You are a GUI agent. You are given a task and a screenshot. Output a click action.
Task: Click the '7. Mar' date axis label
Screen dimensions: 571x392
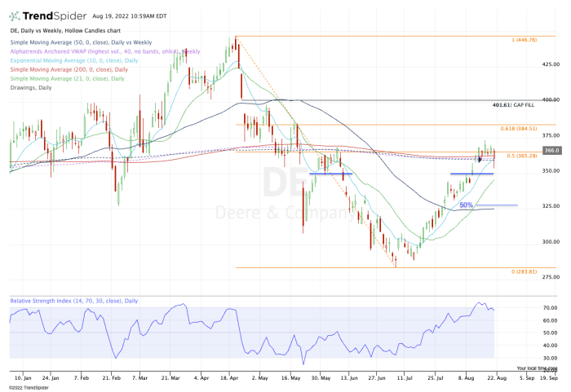tap(139, 378)
